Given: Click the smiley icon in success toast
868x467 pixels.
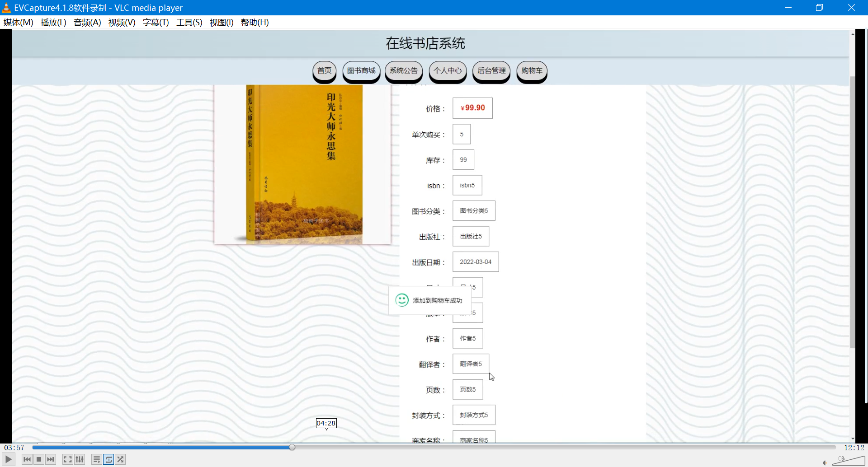Looking at the screenshot, I should tap(402, 300).
